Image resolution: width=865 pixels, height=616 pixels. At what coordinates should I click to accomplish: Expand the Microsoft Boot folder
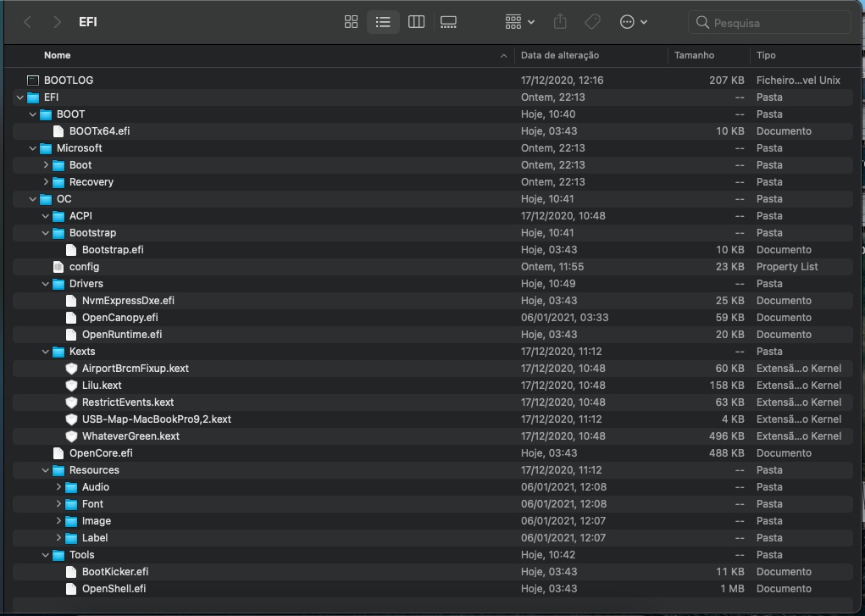46,165
